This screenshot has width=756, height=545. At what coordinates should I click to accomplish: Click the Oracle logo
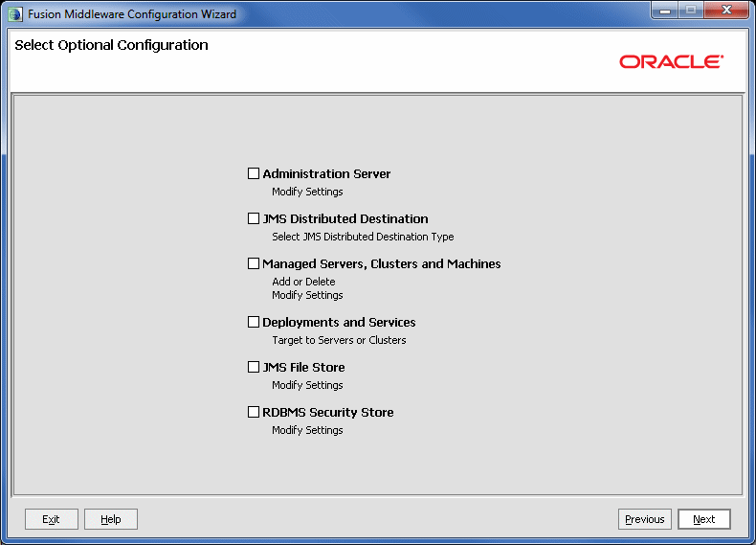tap(671, 62)
